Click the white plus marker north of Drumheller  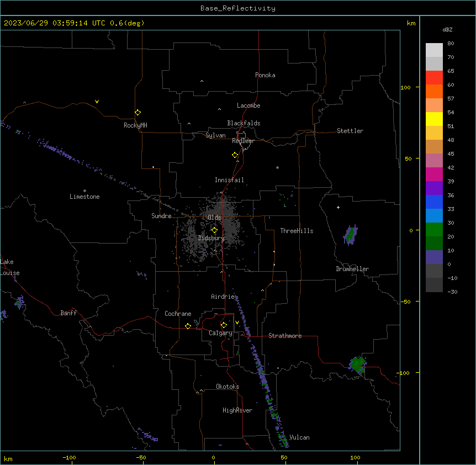click(338, 207)
